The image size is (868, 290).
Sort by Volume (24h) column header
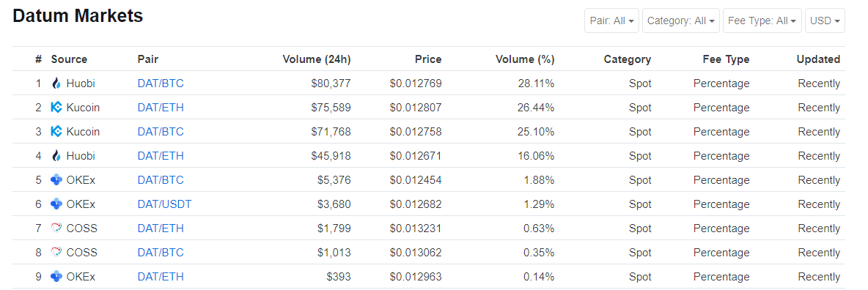(x=316, y=59)
